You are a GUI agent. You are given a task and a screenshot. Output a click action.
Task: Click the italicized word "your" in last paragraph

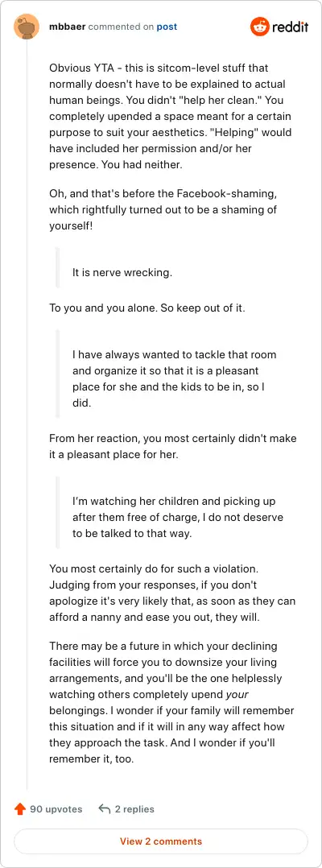234,694
